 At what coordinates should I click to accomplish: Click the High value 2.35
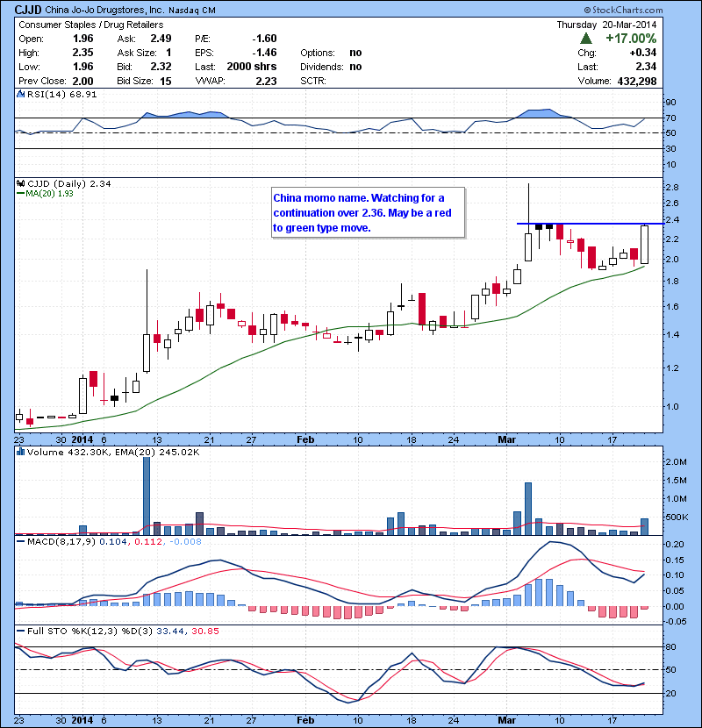pyautogui.click(x=82, y=53)
